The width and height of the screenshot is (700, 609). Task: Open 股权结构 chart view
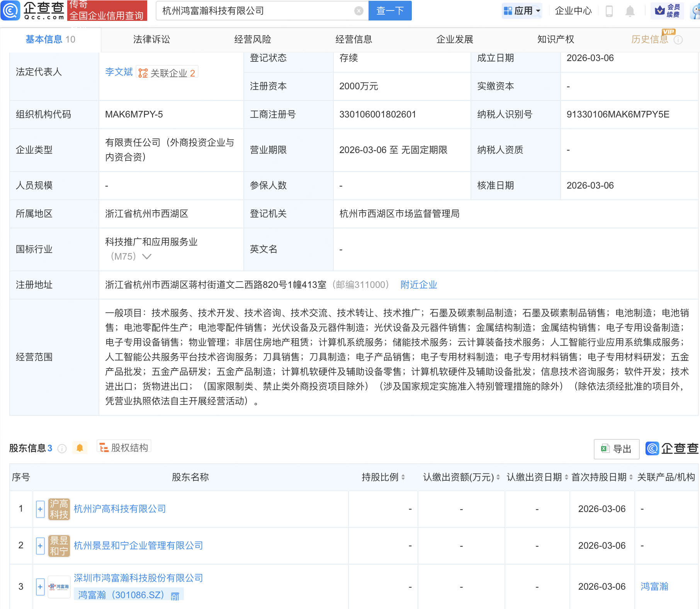[123, 447]
